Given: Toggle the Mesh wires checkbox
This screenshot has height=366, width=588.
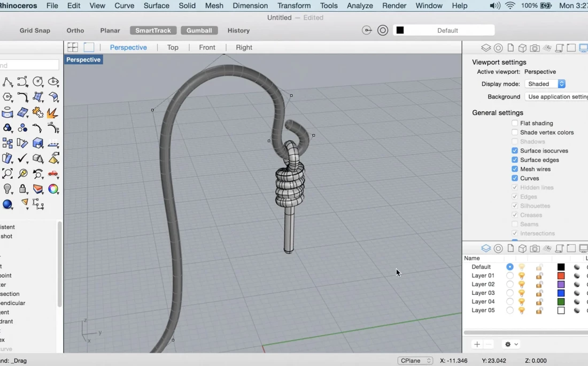Looking at the screenshot, I should pyautogui.click(x=514, y=169).
